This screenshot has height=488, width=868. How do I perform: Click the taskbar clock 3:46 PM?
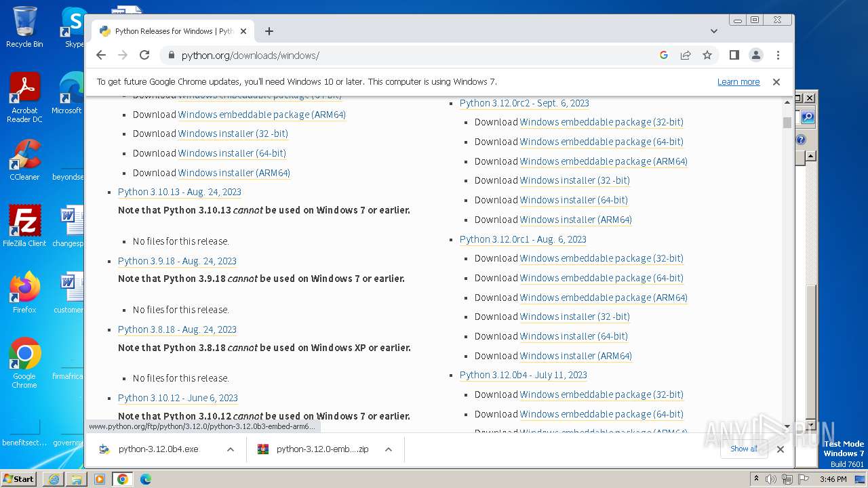coord(833,479)
